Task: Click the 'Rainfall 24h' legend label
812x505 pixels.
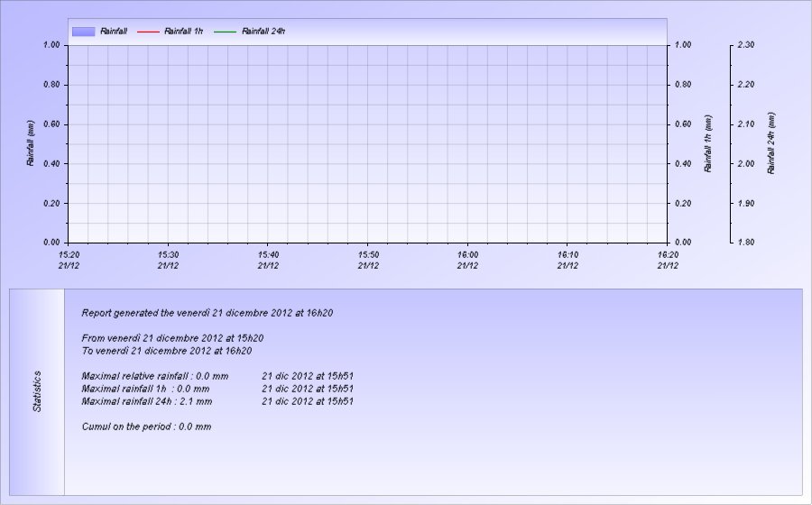Action: coord(263,31)
